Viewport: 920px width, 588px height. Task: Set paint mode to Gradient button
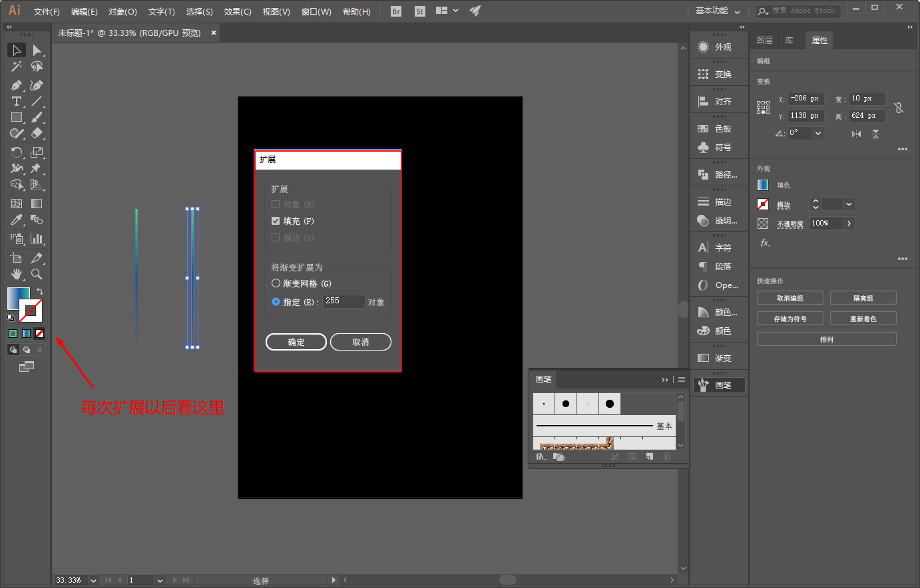(x=26, y=333)
